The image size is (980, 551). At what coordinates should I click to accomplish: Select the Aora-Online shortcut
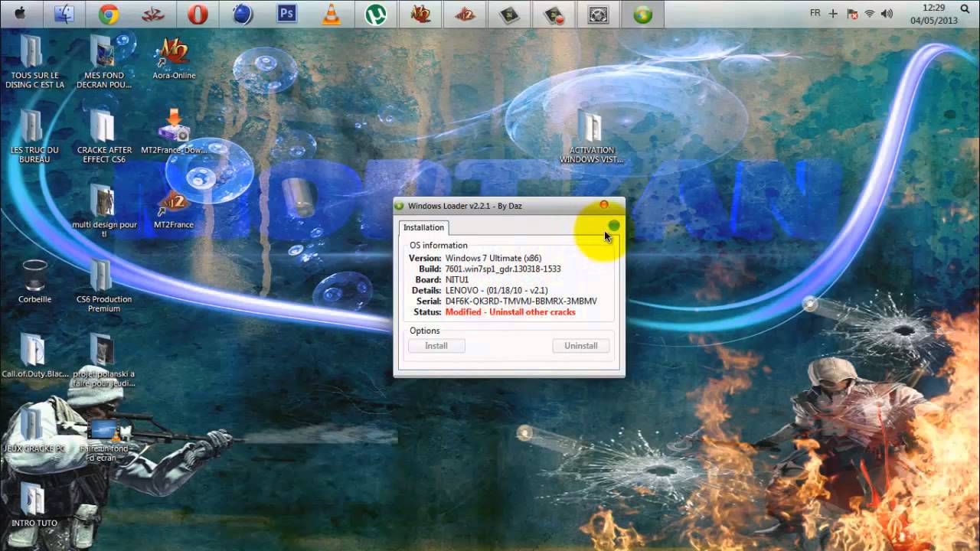(x=174, y=58)
